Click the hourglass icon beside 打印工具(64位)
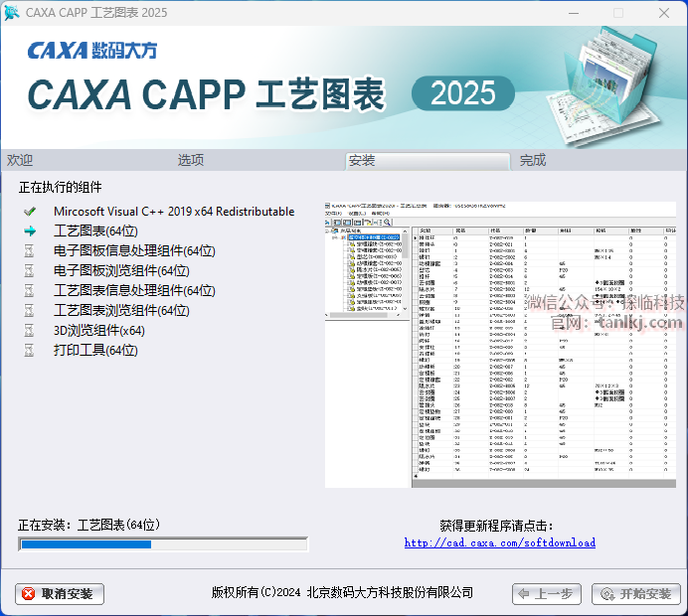 click(30, 351)
